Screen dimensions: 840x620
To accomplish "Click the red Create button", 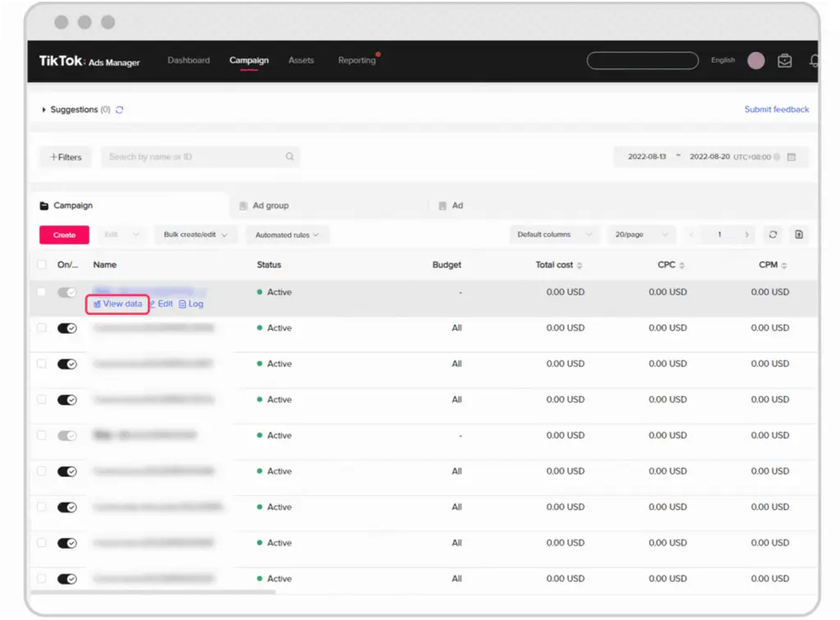I will (x=64, y=235).
